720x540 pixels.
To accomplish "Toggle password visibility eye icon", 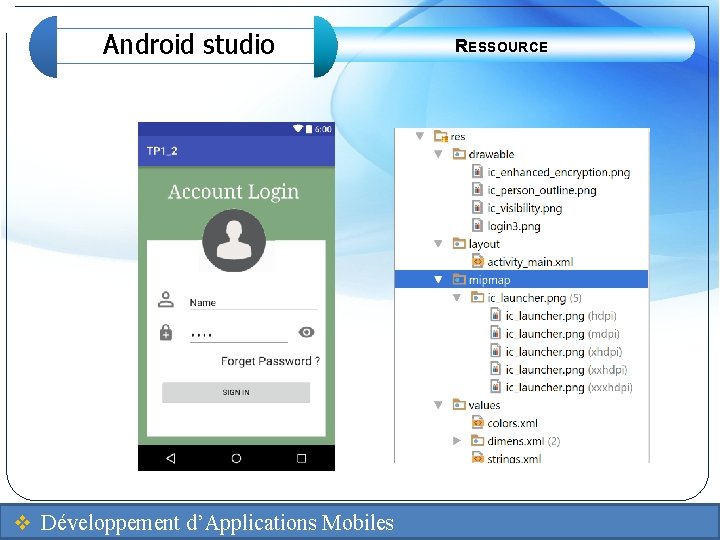I will (306, 332).
